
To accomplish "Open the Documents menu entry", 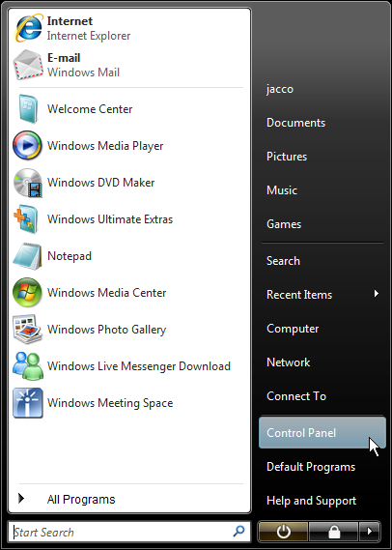I will coord(296,123).
